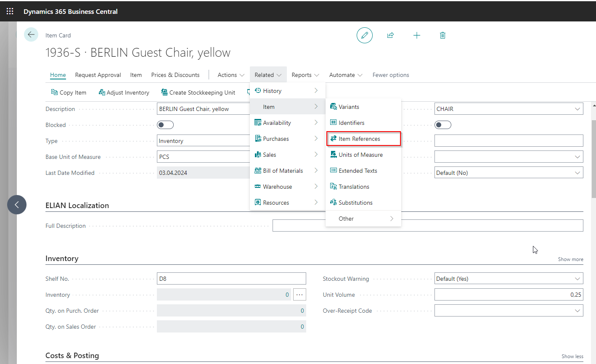Image resolution: width=596 pixels, height=364 pixels.
Task: Collapse the ELIAN Localization section heading
Action: tap(77, 206)
